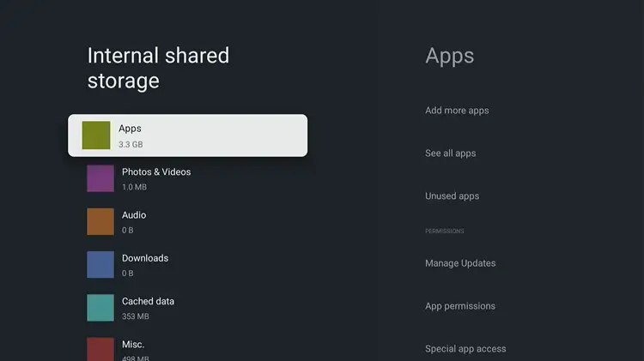Click the orange Audio color square
This screenshot has height=361, width=644.
[x=100, y=221]
